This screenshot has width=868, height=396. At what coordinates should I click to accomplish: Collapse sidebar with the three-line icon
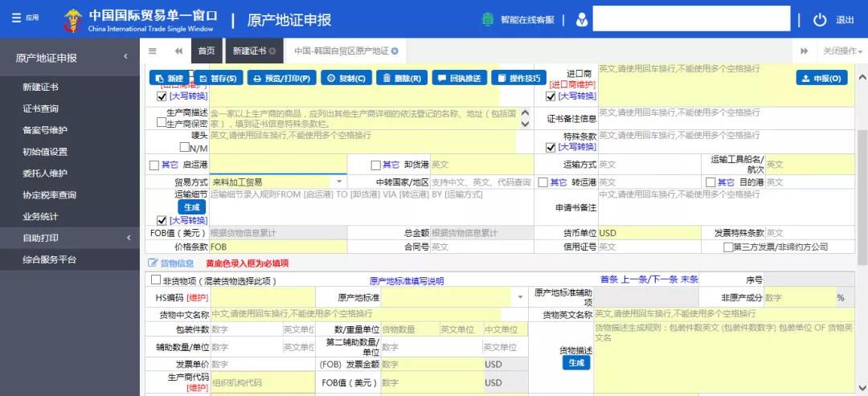[153, 51]
